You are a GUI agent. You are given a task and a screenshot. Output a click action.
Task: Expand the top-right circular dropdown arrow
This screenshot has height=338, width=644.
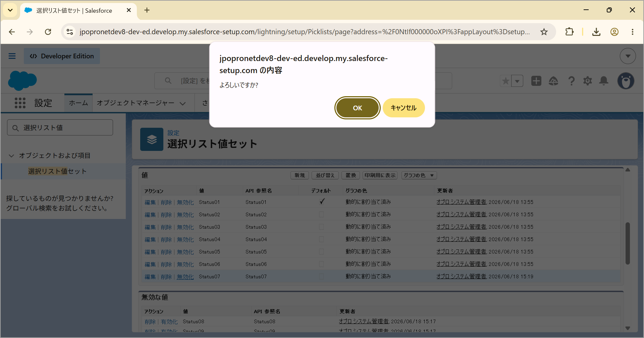(x=628, y=56)
